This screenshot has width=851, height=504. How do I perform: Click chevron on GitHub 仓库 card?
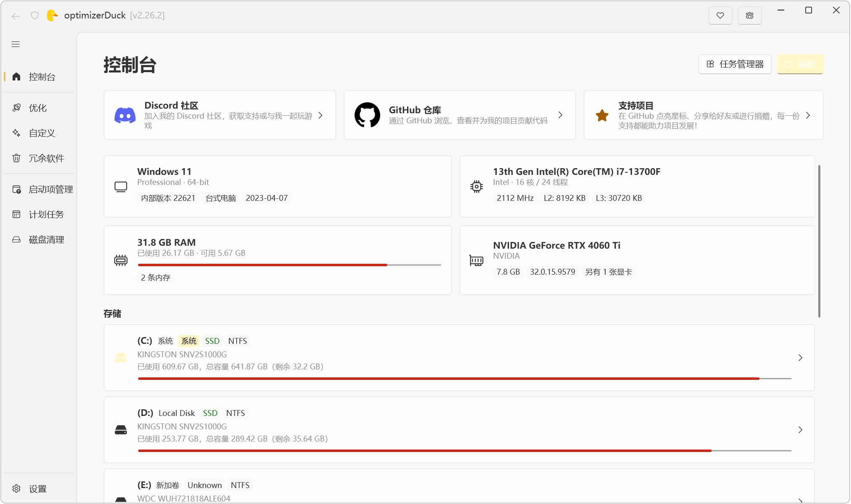(x=561, y=115)
